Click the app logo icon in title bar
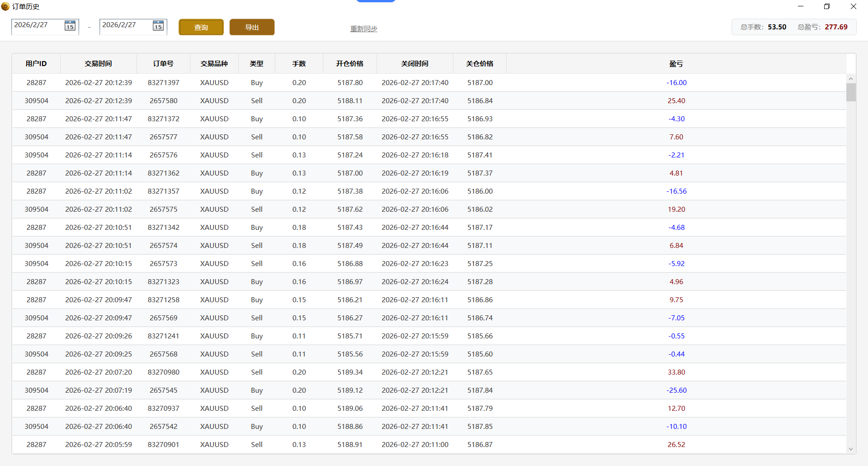868x466 pixels. coord(5,6)
